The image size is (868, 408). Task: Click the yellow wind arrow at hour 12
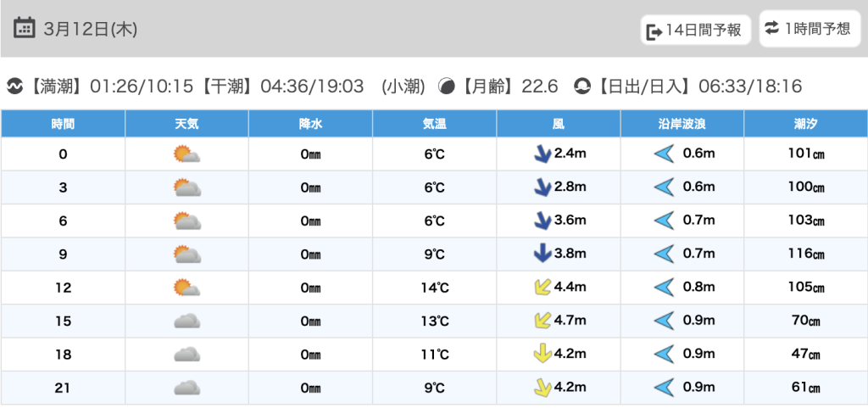[x=541, y=288]
